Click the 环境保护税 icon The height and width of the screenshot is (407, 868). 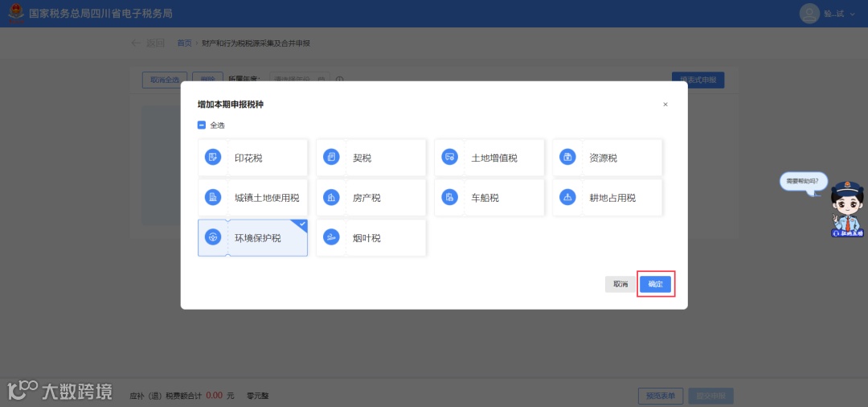click(x=213, y=237)
